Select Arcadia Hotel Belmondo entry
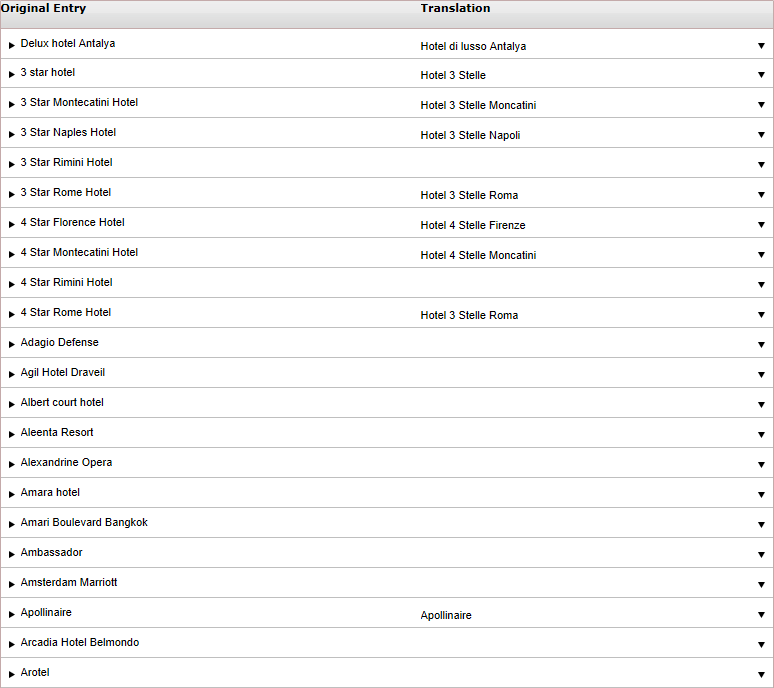The width and height of the screenshot is (774, 688). 79,643
